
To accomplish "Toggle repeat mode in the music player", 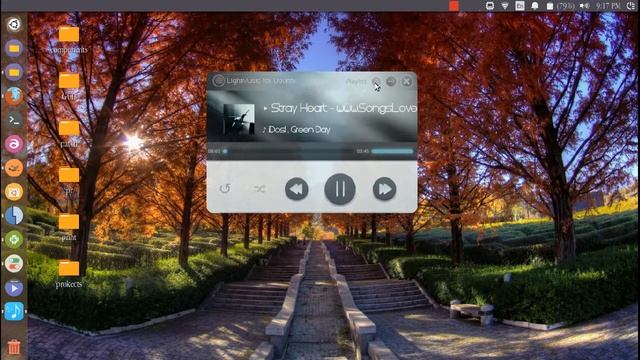I will pos(225,189).
